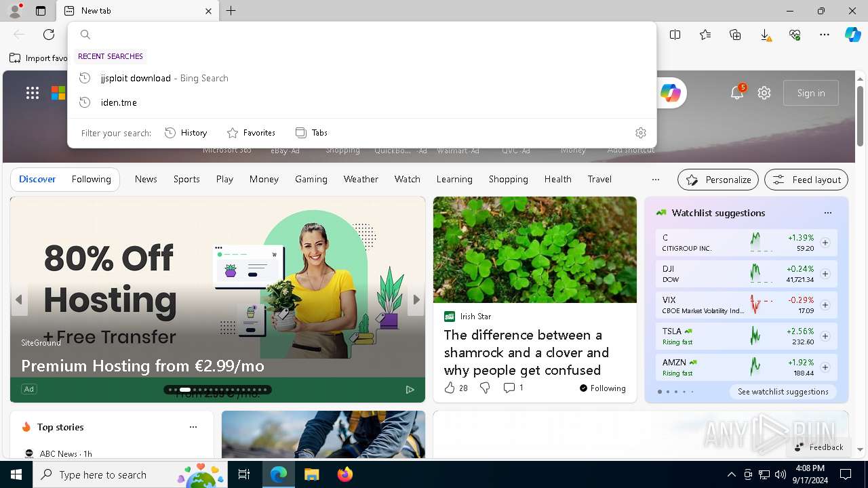This screenshot has height=488, width=868.
Task: Open page settings gear icon
Action: click(x=764, y=93)
